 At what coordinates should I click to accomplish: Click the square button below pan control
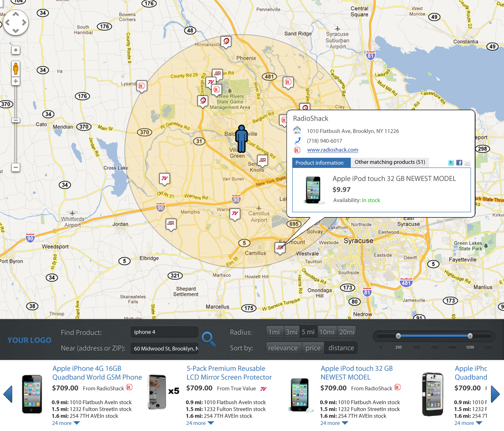point(15,50)
